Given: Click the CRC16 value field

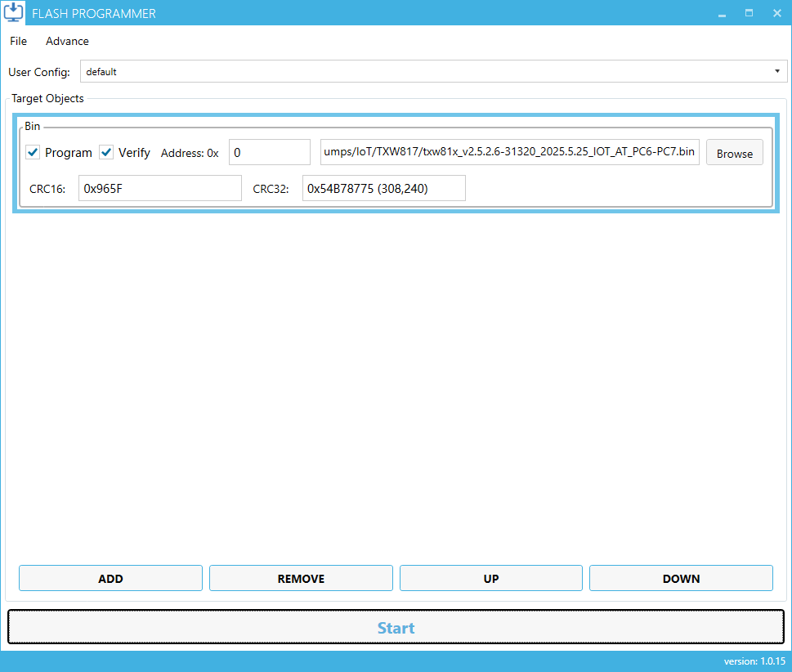Looking at the screenshot, I should pyautogui.click(x=160, y=189).
